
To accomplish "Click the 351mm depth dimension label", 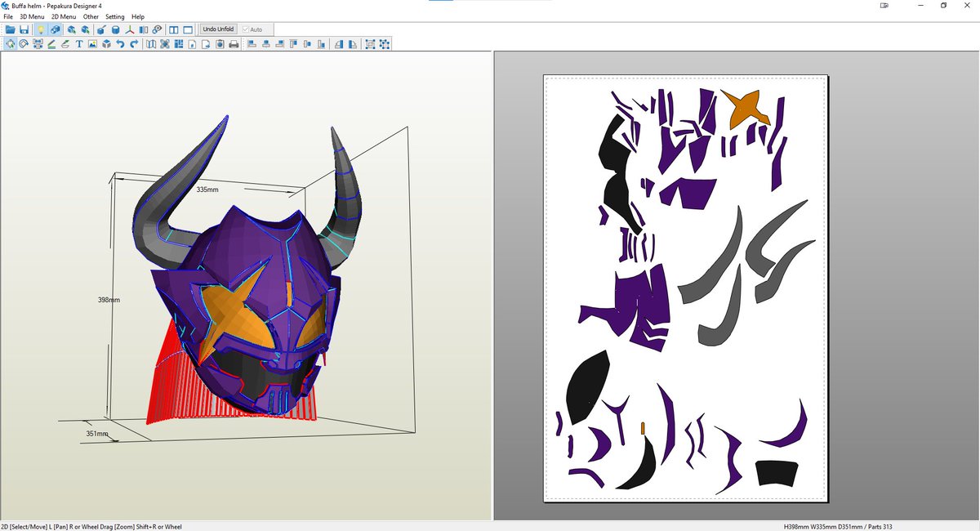I will [x=97, y=434].
